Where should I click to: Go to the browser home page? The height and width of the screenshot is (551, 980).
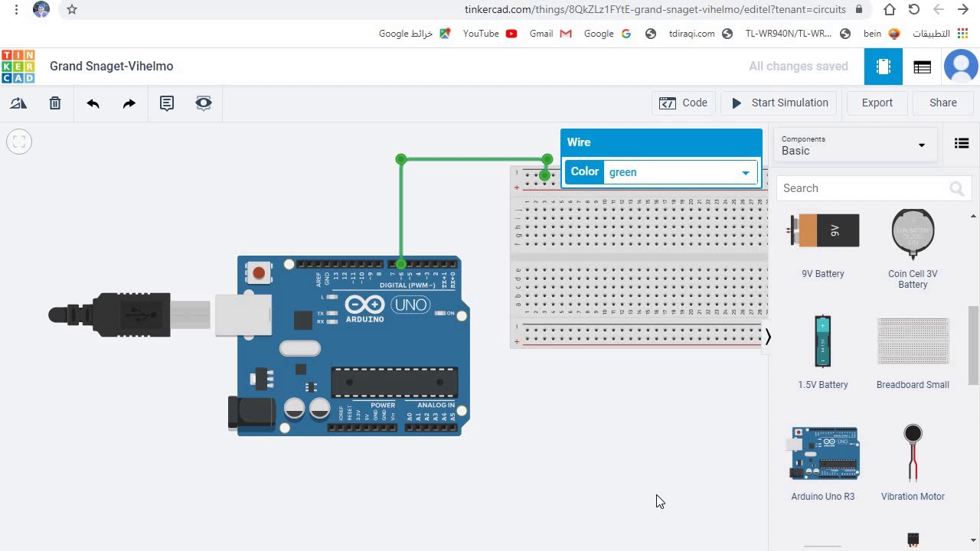click(890, 10)
